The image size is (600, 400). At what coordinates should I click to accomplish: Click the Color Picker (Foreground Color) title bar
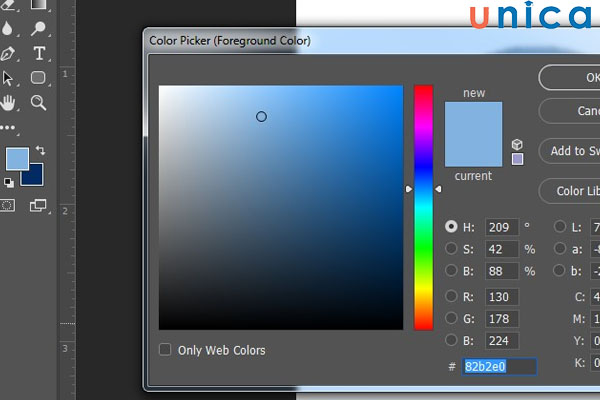pos(371,41)
